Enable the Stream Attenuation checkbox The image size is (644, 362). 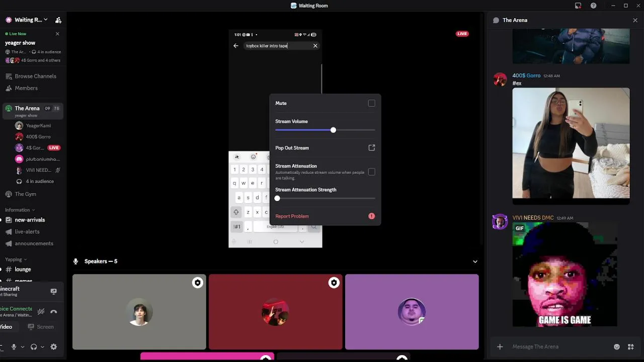click(x=371, y=172)
